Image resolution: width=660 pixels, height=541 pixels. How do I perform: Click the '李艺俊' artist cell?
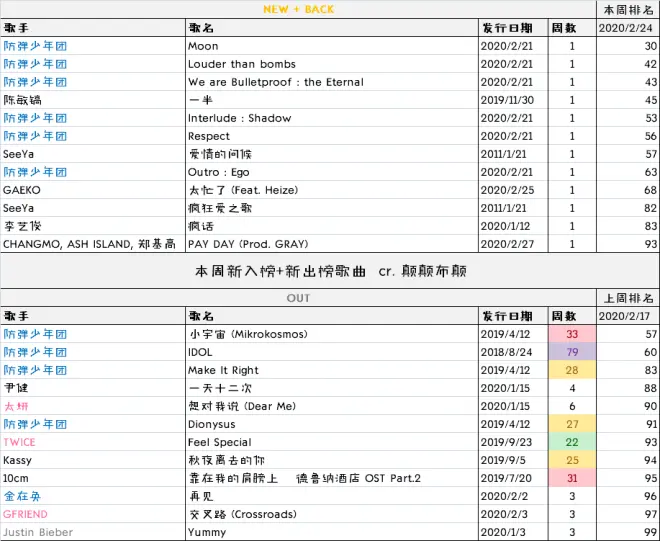point(93,226)
